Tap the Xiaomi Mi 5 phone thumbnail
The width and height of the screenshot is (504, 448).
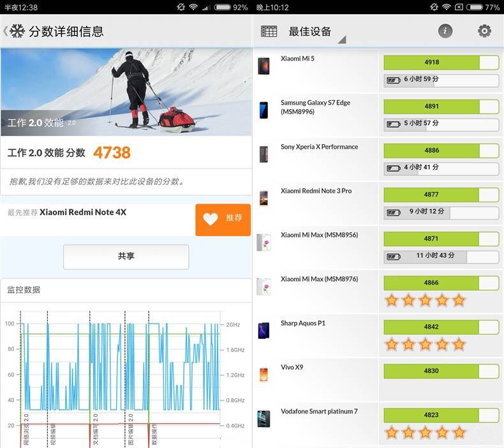[x=263, y=66]
